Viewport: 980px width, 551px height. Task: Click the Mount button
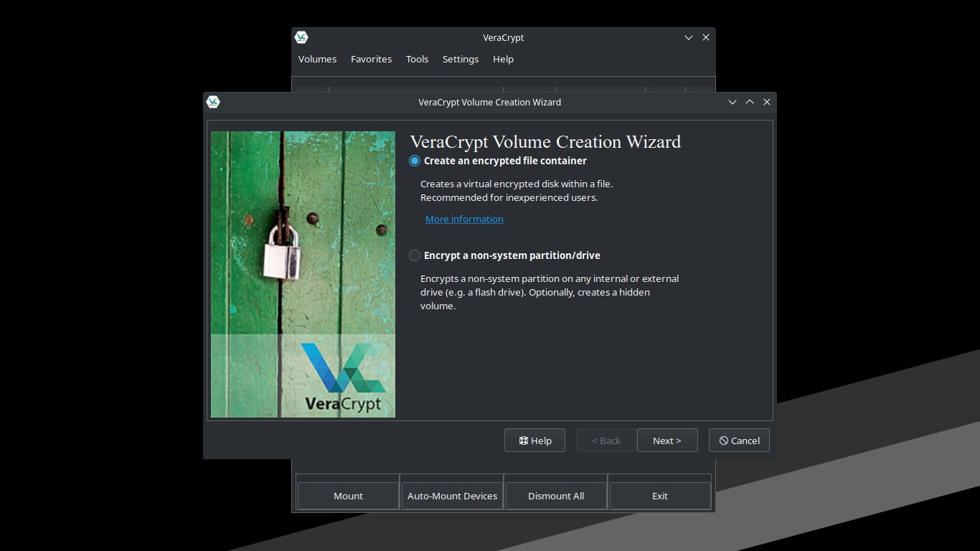click(x=348, y=496)
